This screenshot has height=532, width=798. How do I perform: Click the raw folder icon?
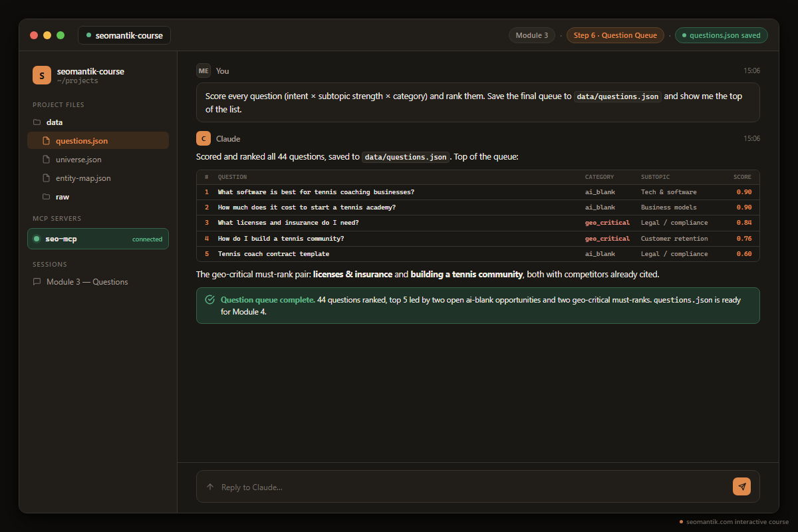(47, 197)
